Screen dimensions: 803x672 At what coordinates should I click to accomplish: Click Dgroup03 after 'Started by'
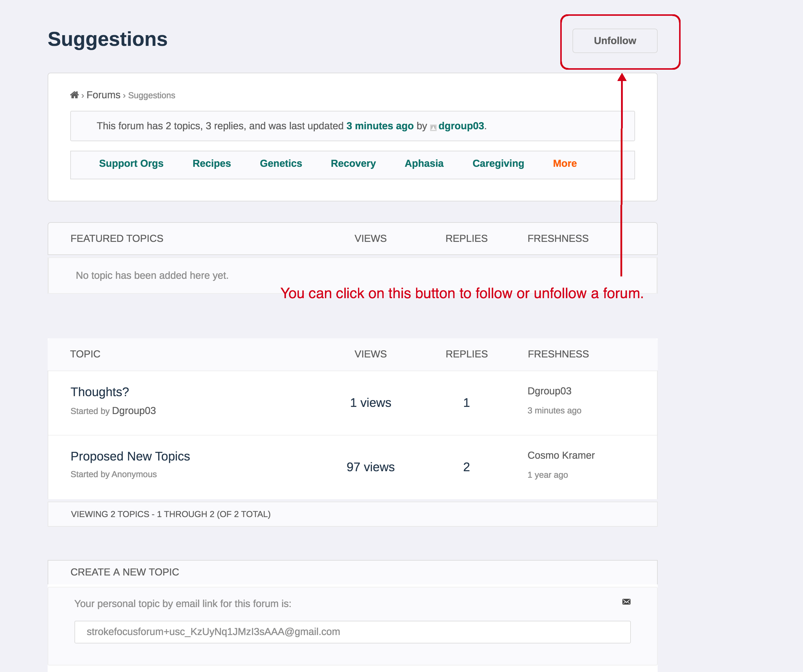pos(134,410)
